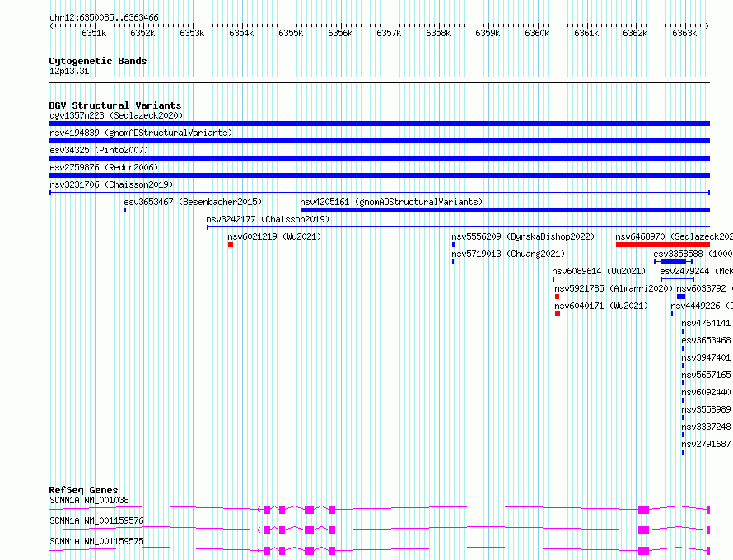Click the 6355k ruler tick label
This screenshot has width=733, height=560.
pyautogui.click(x=290, y=33)
